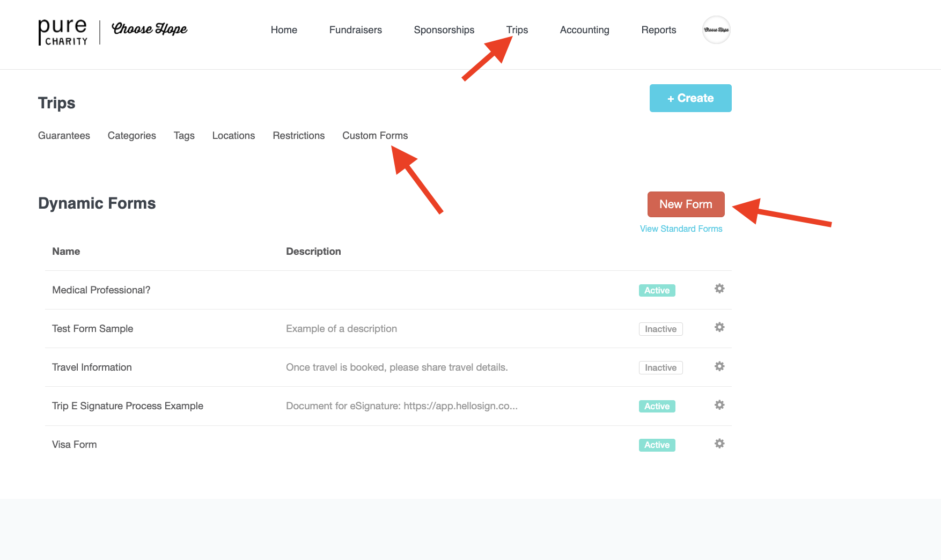This screenshot has height=560, width=941.
Task: Open gear settings for Test Form Sample
Action: click(719, 327)
